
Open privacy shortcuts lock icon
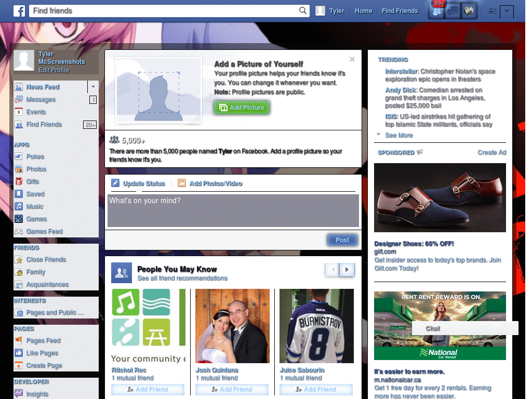[x=493, y=11]
